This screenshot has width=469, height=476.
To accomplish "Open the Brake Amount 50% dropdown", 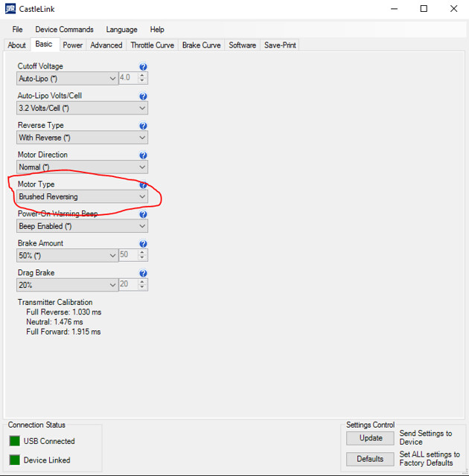I will point(68,255).
